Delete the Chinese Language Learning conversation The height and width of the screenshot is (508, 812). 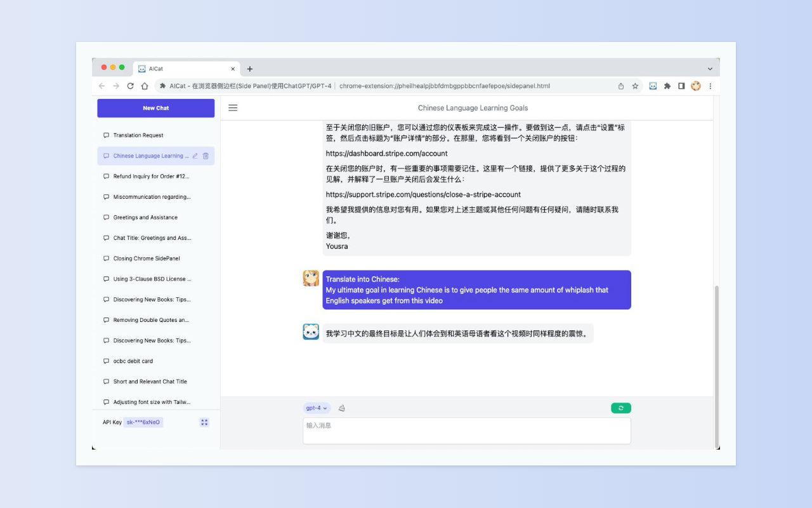point(206,156)
